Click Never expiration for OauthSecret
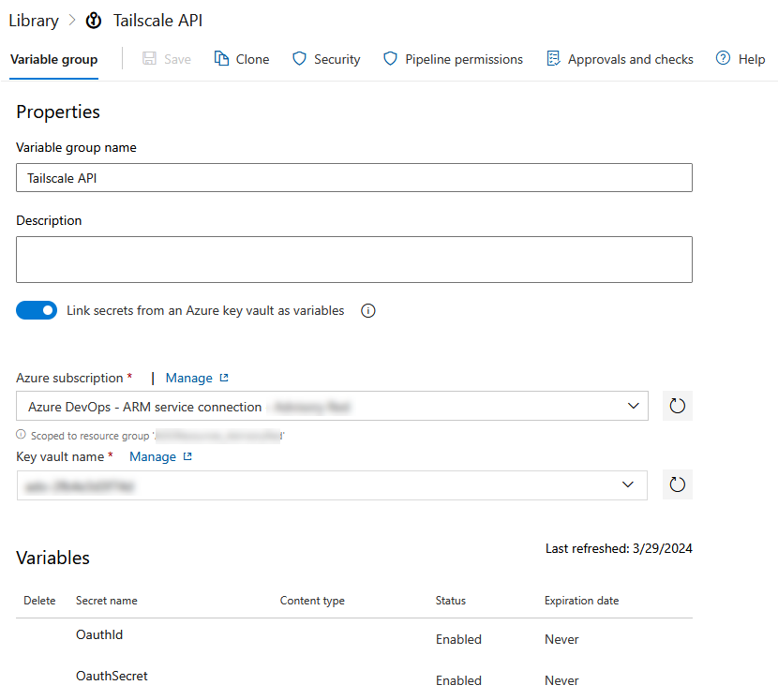778x700 pixels. [x=561, y=680]
